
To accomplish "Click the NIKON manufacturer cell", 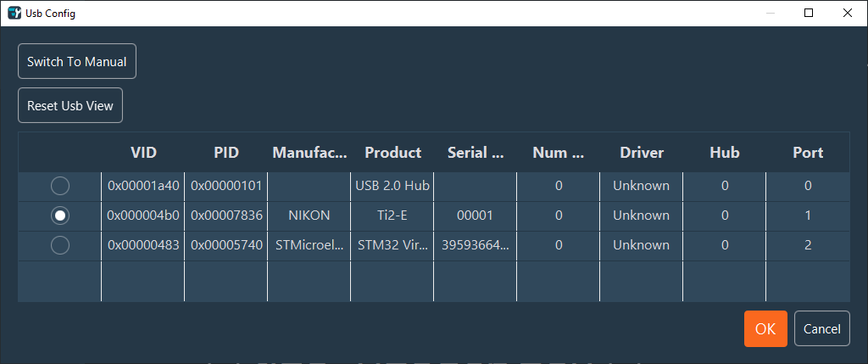I will 309,215.
